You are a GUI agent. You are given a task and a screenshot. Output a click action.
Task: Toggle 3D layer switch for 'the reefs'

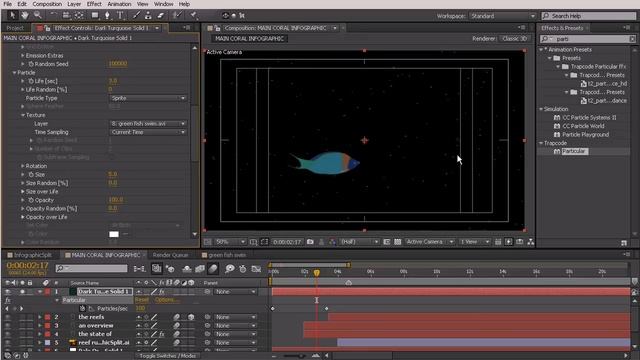(191, 317)
